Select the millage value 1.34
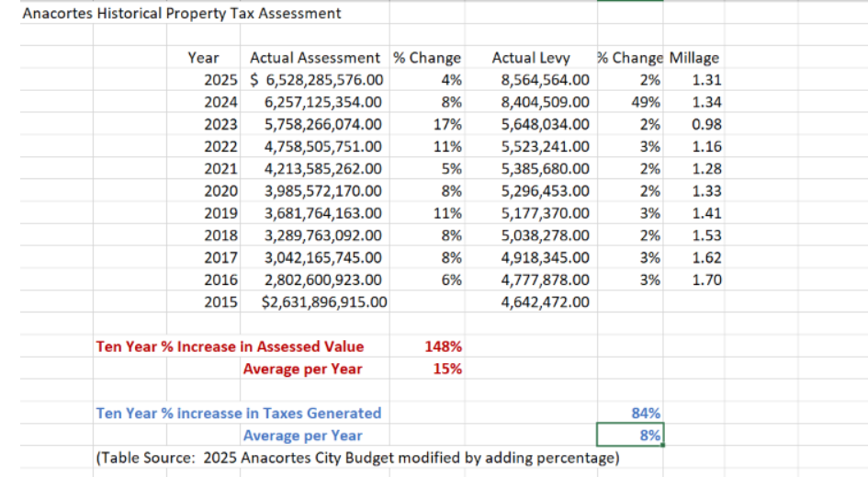The image size is (868, 477). 707,102
